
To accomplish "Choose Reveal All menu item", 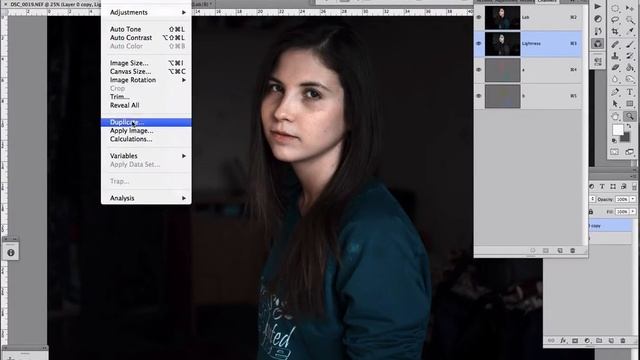I will tap(146, 105).
